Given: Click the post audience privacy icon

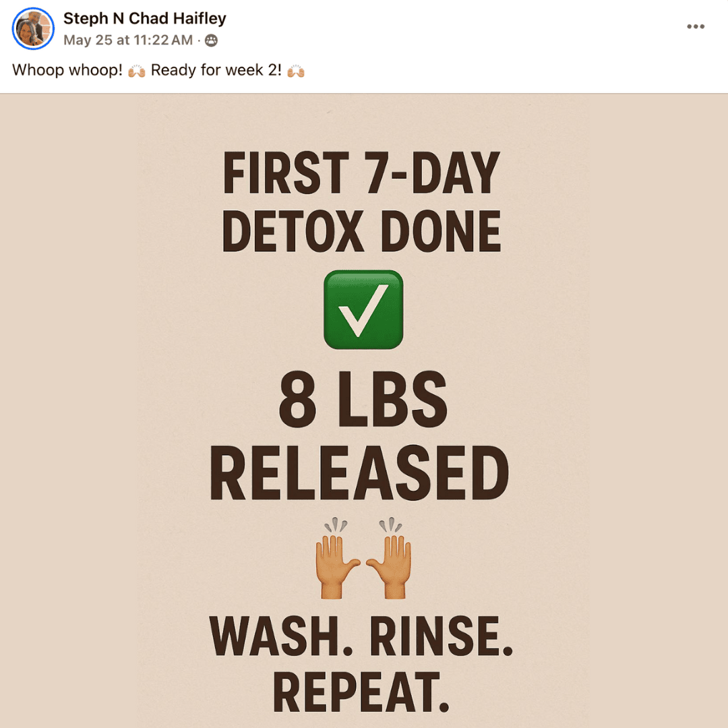Looking at the screenshot, I should coord(211,40).
